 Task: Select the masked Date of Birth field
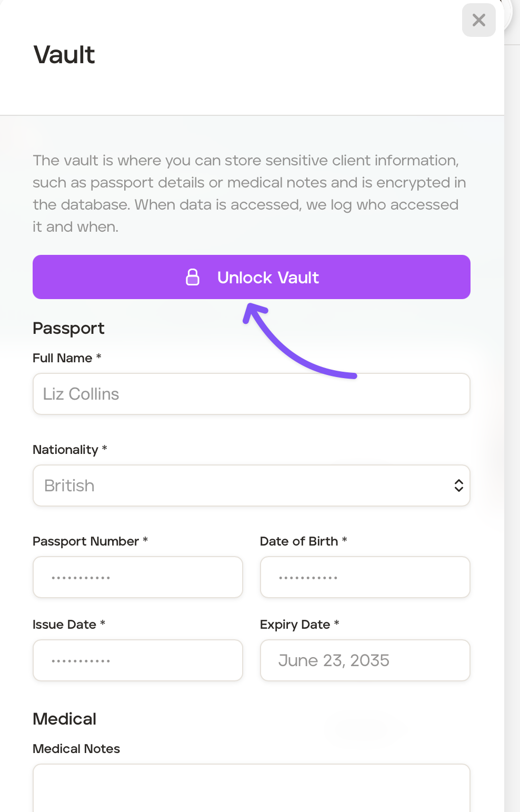pos(365,577)
